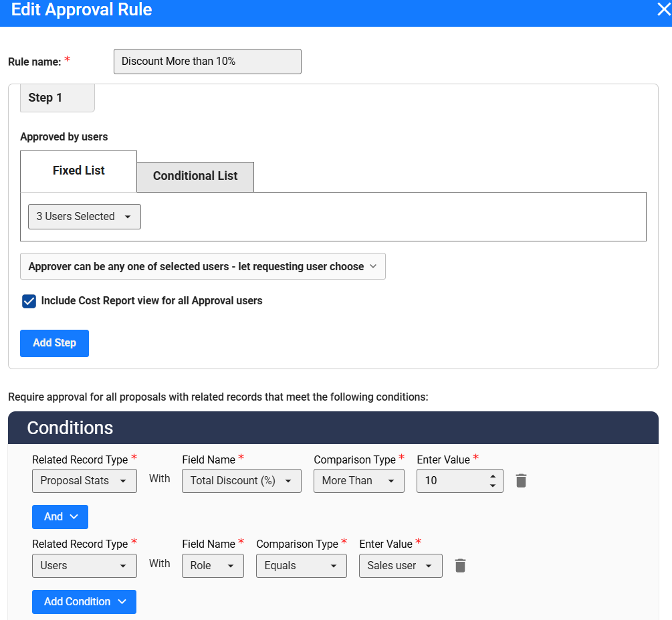
Task: Change the Sales user value dropdown
Action: 400,566
